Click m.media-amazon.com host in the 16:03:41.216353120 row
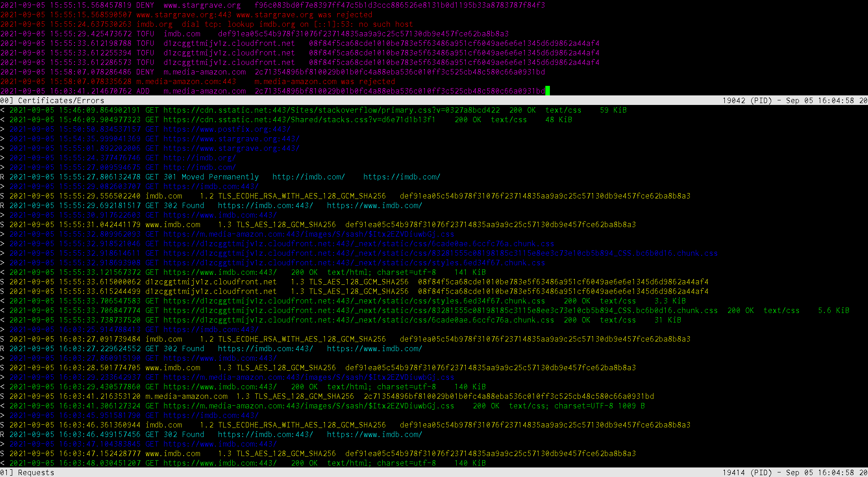868x477 pixels. tap(186, 396)
